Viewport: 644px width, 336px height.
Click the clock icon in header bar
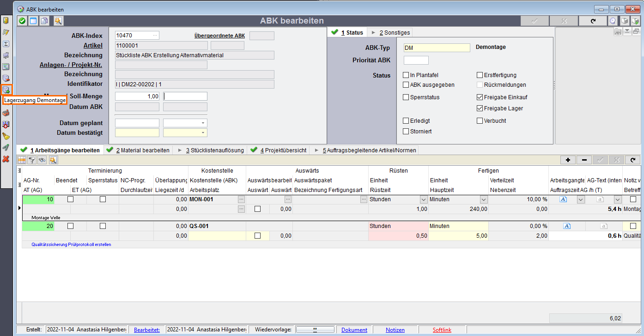613,21
